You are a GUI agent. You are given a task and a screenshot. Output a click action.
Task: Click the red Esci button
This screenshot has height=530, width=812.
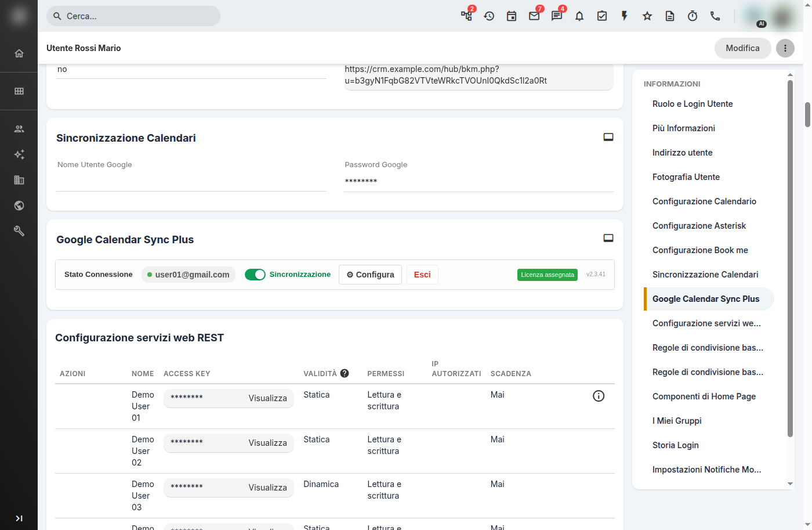(422, 275)
